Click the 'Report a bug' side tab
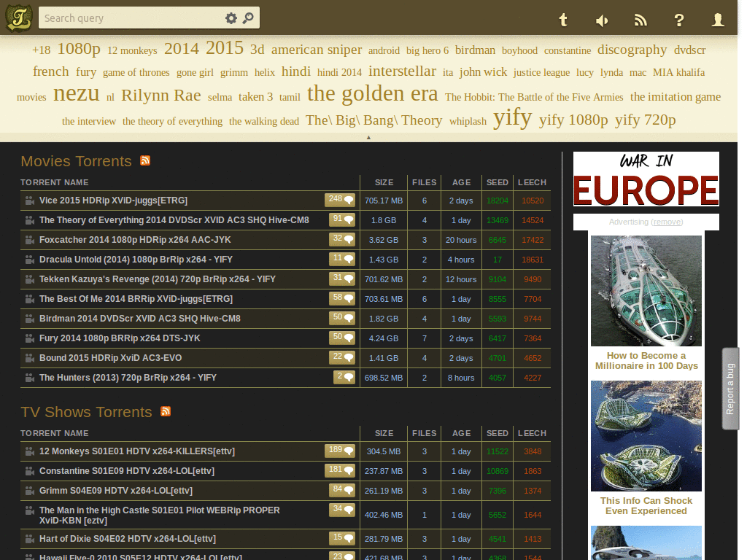The width and height of the screenshot is (747, 560). pos(730,389)
